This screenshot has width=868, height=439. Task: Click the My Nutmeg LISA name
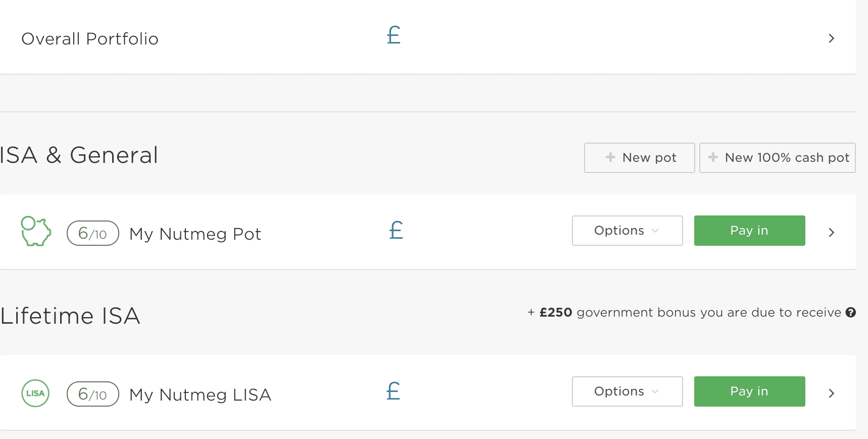coord(200,394)
